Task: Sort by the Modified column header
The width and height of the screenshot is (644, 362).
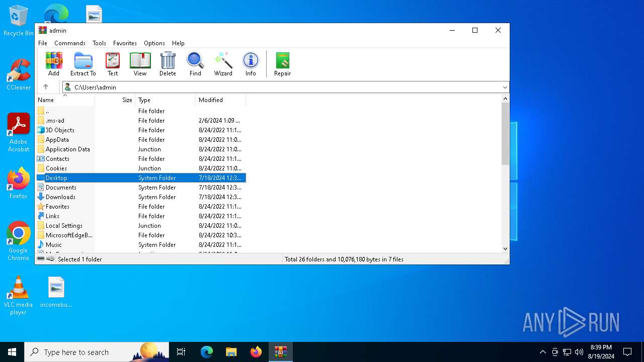Action: click(221, 100)
